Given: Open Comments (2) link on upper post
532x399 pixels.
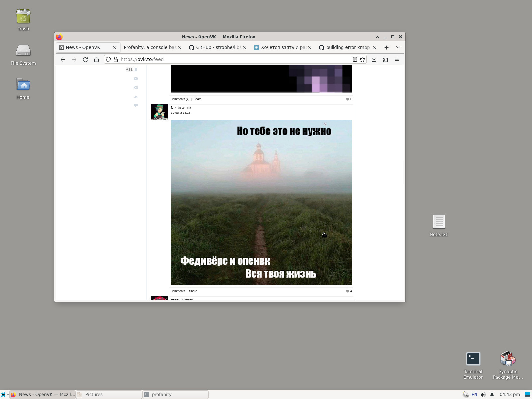Looking at the screenshot, I should tap(180, 99).
